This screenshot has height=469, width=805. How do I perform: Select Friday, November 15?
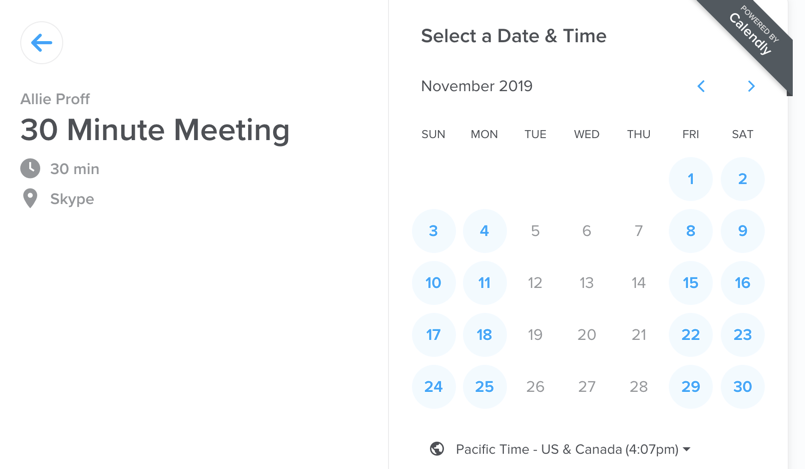690,283
